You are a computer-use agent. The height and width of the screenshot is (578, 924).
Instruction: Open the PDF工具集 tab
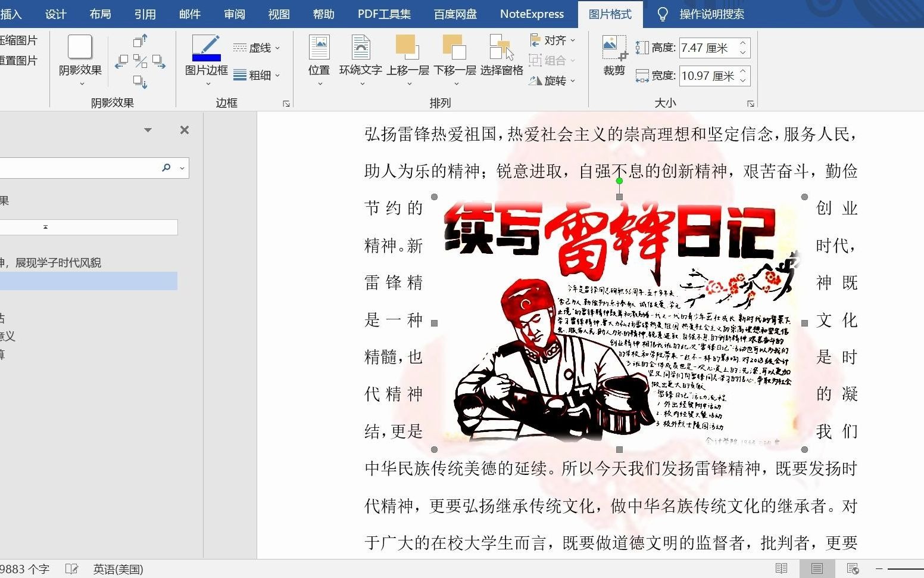click(384, 14)
